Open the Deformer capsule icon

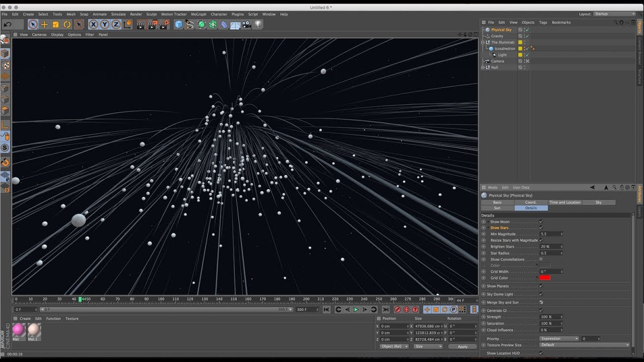[x=224, y=24]
